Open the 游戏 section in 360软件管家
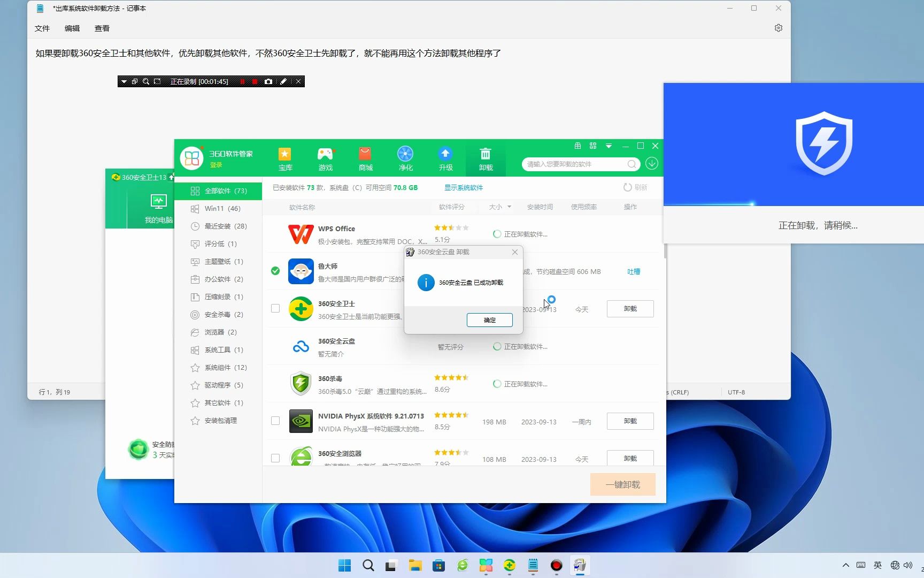 [325, 158]
